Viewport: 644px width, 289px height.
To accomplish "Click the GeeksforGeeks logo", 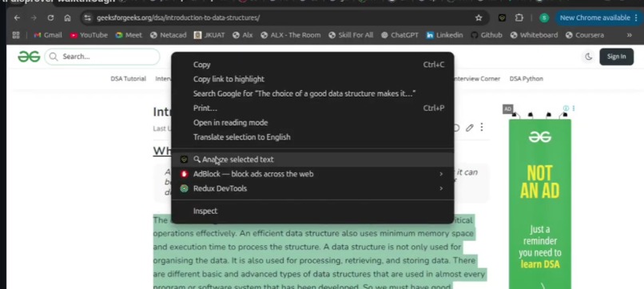I will pyautogui.click(x=29, y=57).
